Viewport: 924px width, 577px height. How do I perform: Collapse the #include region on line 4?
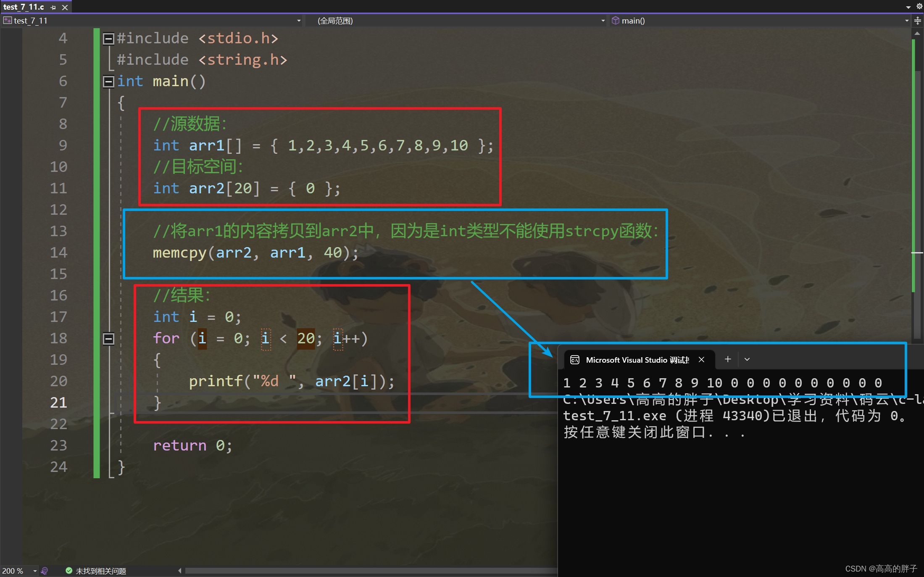(x=108, y=39)
